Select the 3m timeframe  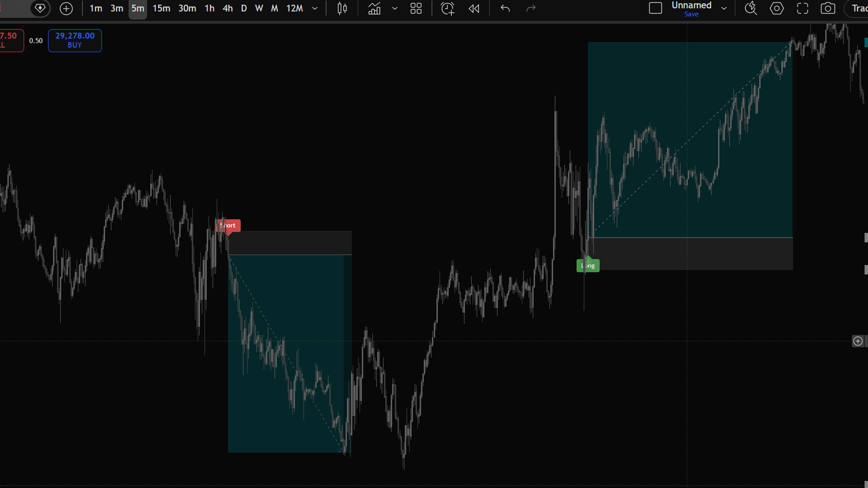click(x=117, y=8)
